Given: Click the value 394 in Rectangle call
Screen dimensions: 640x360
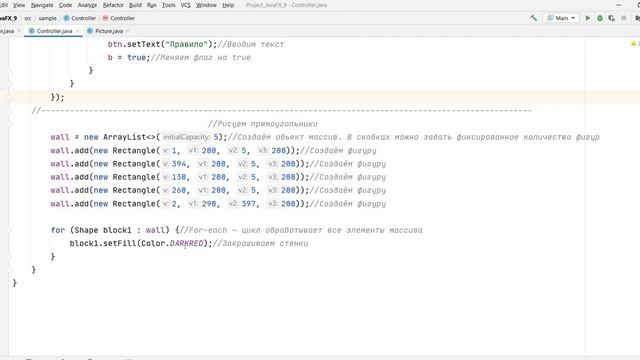Looking at the screenshot, I should (179, 164).
